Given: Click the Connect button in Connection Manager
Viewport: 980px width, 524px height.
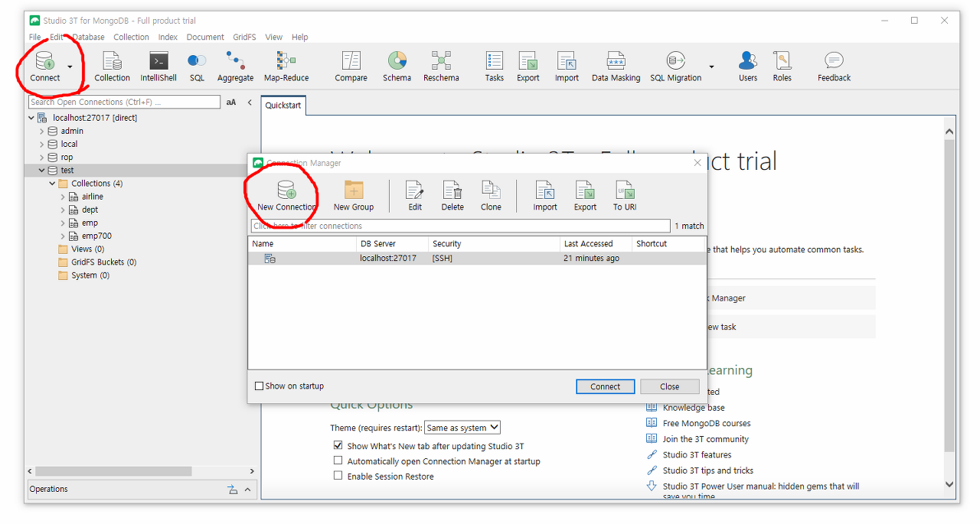Looking at the screenshot, I should (x=605, y=386).
